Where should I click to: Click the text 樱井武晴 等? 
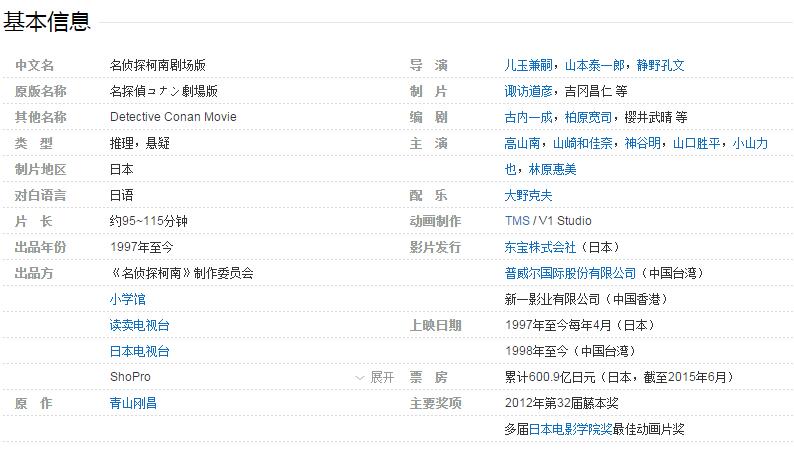[x=656, y=118]
